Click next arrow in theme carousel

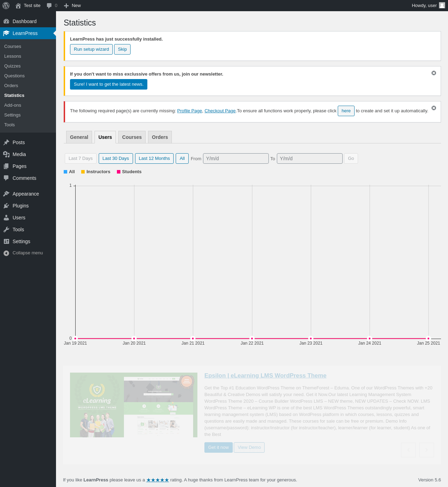(427, 450)
